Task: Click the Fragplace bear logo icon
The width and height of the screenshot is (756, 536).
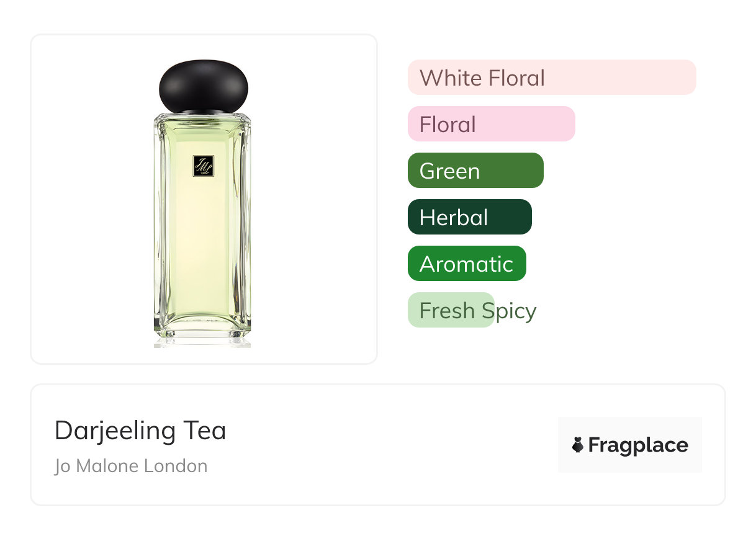Action: click(578, 445)
